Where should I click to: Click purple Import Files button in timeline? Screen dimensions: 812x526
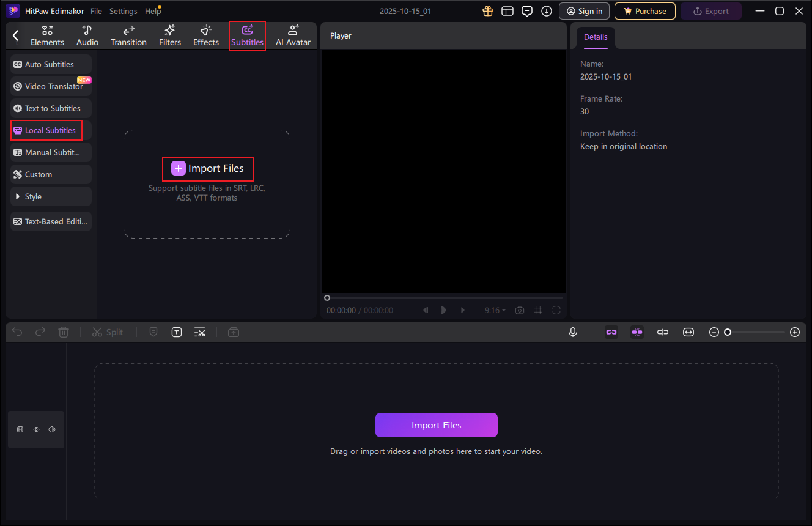click(436, 425)
